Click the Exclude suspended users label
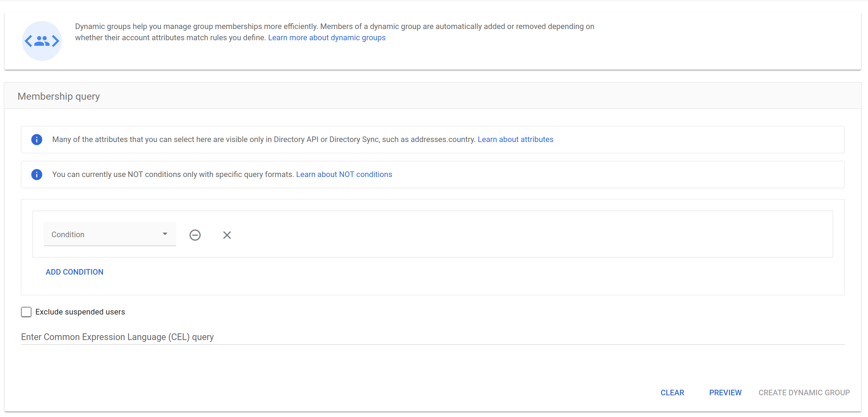 [80, 312]
